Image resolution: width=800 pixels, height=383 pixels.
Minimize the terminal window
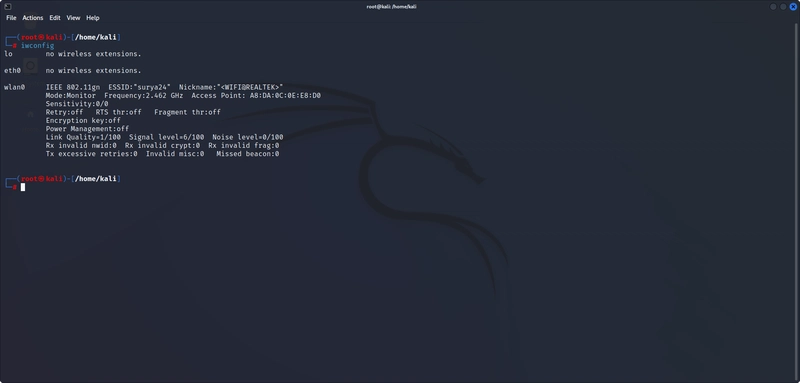[x=773, y=7]
